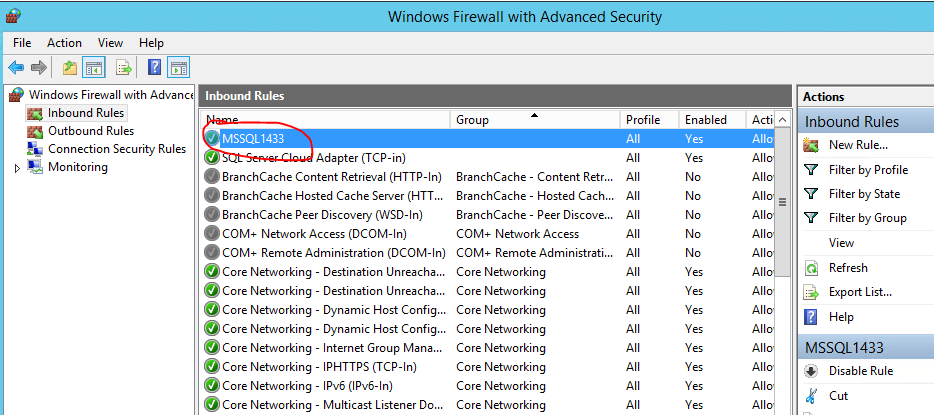The width and height of the screenshot is (934, 415).
Task: Sort rules by the Group column header
Action: [x=534, y=120]
